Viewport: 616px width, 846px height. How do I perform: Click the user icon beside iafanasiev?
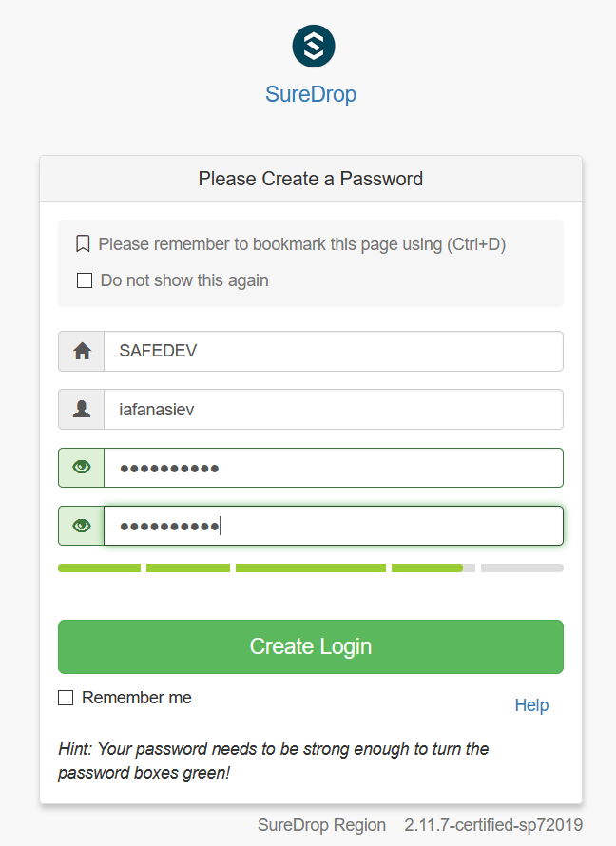point(82,409)
